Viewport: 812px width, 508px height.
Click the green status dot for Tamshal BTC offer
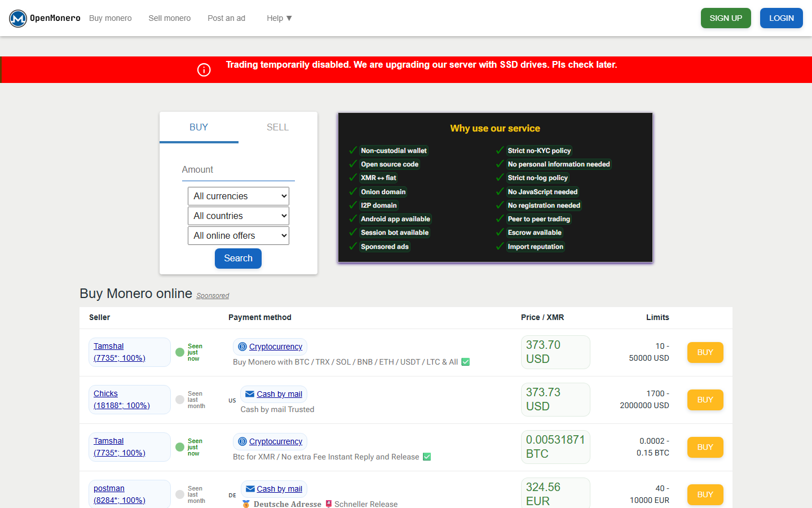(x=180, y=447)
